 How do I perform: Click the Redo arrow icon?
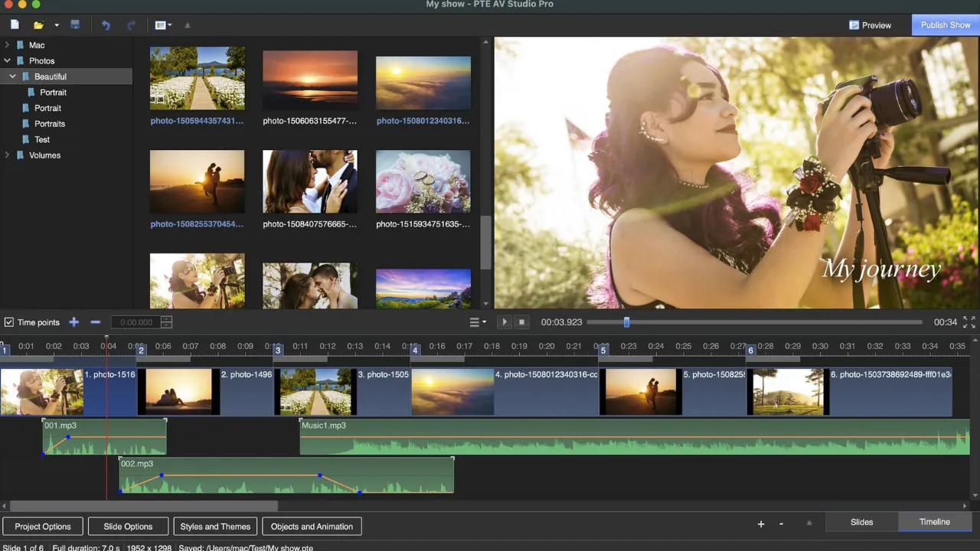pos(131,25)
